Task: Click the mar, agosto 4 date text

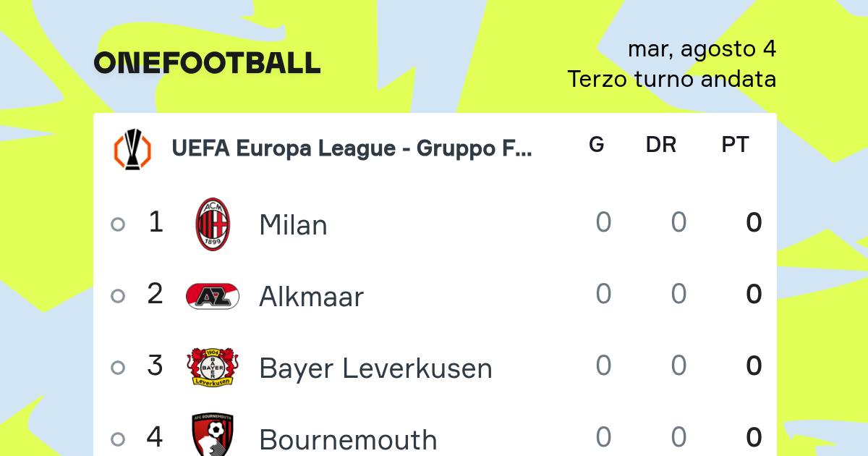Action: click(x=702, y=48)
